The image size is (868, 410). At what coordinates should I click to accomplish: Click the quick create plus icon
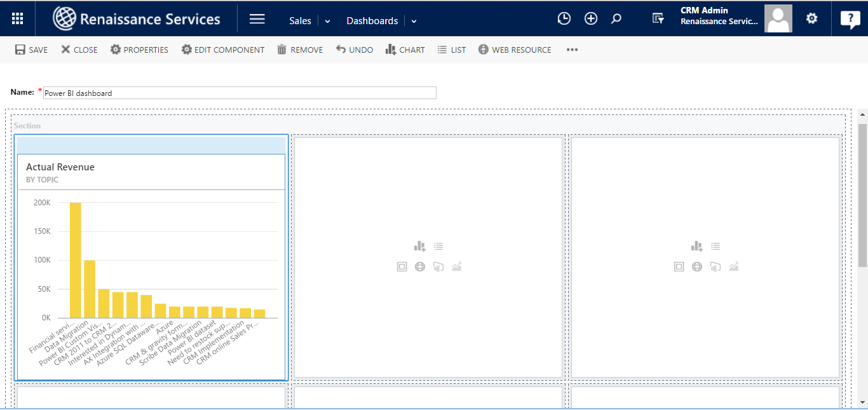pos(591,18)
